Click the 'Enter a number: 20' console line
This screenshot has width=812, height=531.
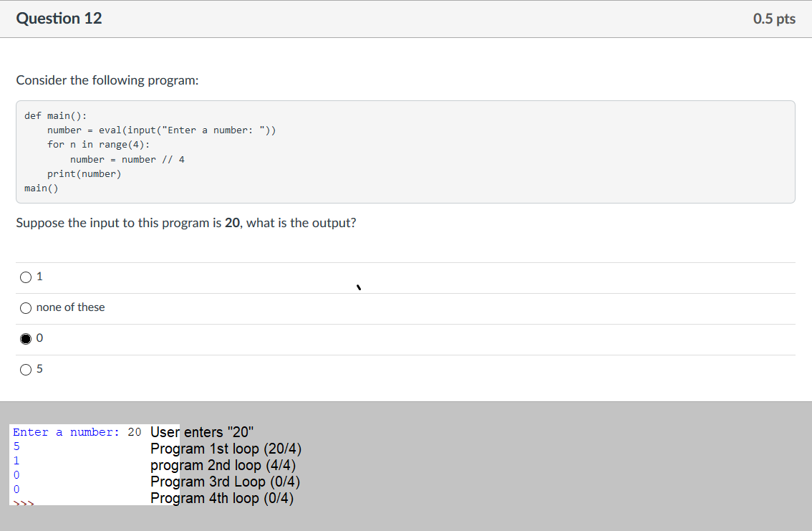point(77,432)
